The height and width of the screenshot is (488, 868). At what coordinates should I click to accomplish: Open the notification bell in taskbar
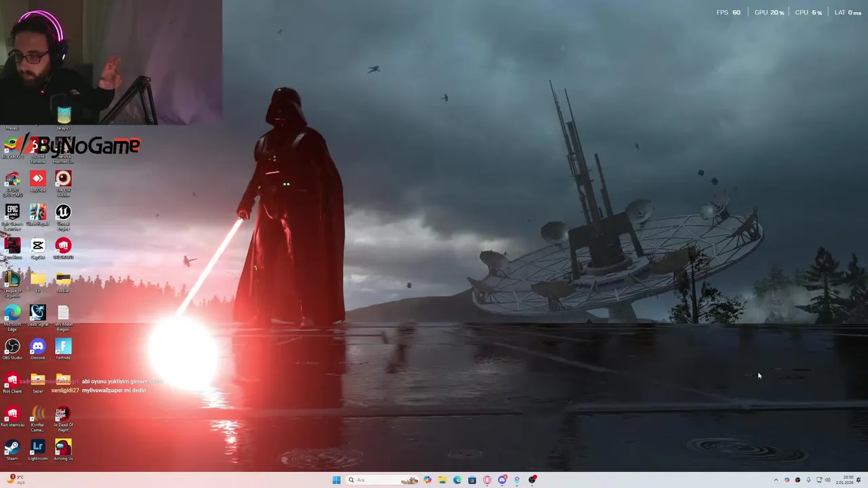click(859, 480)
